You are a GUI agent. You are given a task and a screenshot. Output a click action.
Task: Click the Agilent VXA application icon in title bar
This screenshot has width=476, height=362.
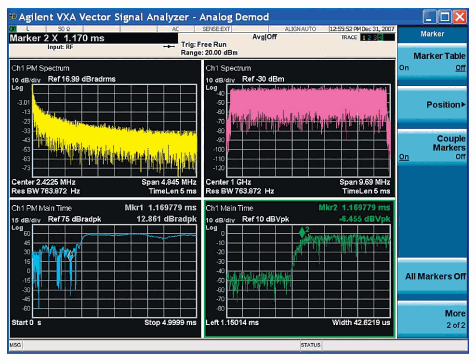pyautogui.click(x=13, y=16)
